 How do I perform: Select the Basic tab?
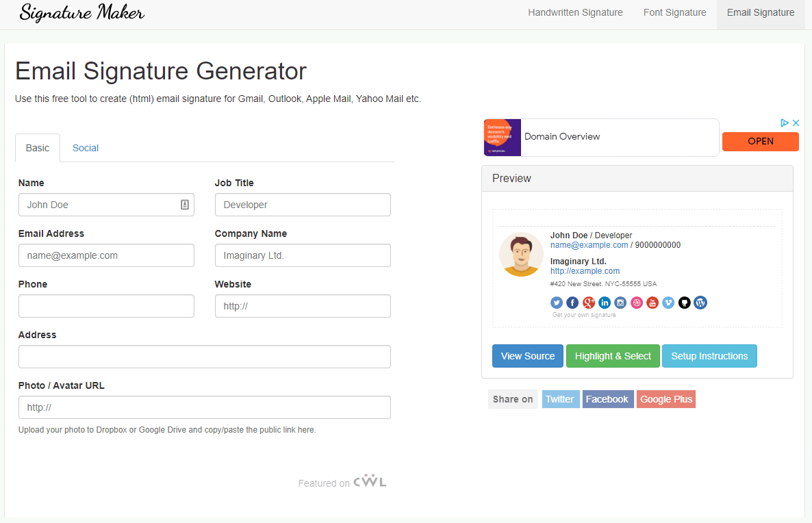click(x=37, y=148)
